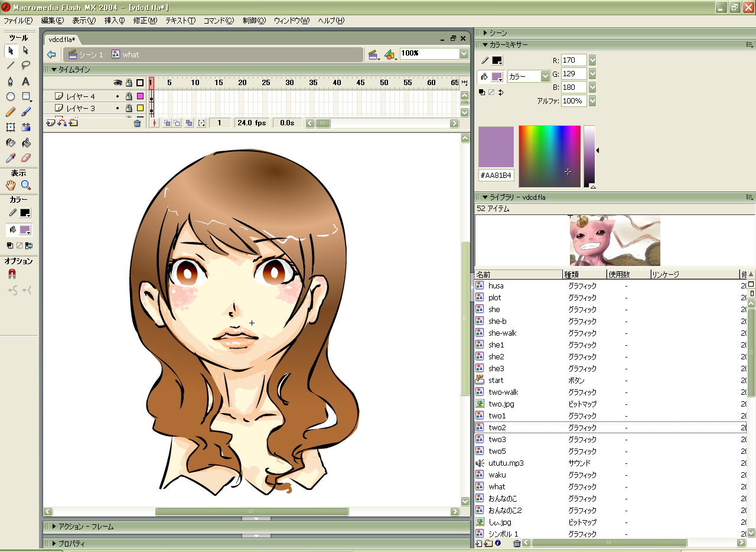Open the 修正(M) menu
The image size is (756, 552).
145,20
